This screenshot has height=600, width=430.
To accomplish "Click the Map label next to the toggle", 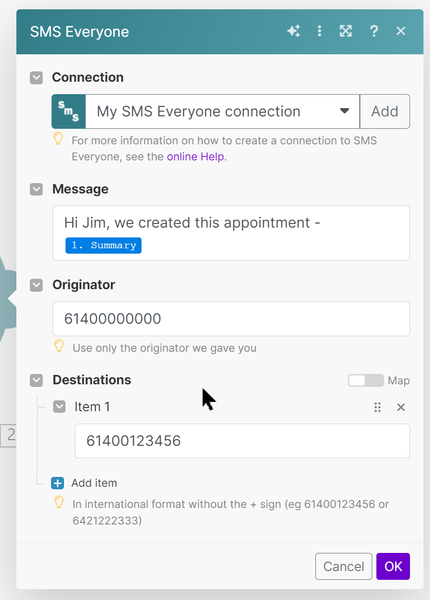I will click(x=399, y=380).
